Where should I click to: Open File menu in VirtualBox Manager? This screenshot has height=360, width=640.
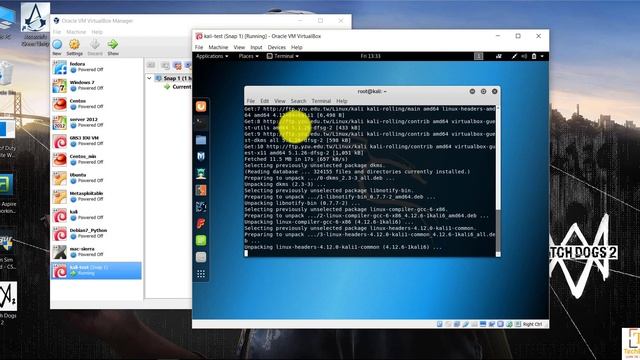[57, 32]
